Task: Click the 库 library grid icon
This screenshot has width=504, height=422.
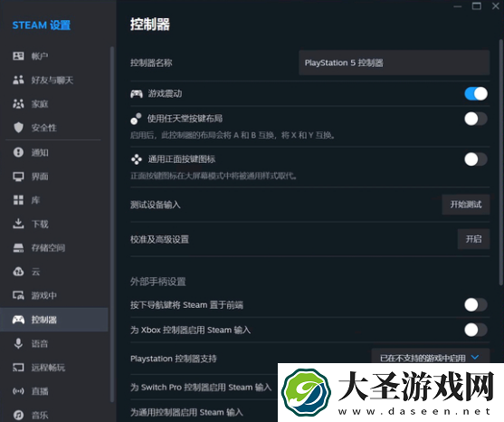Action: click(x=18, y=200)
